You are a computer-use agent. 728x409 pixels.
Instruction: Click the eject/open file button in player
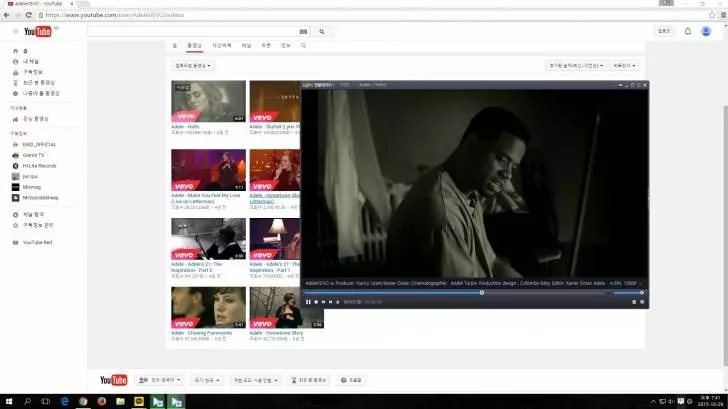pyautogui.click(x=338, y=302)
